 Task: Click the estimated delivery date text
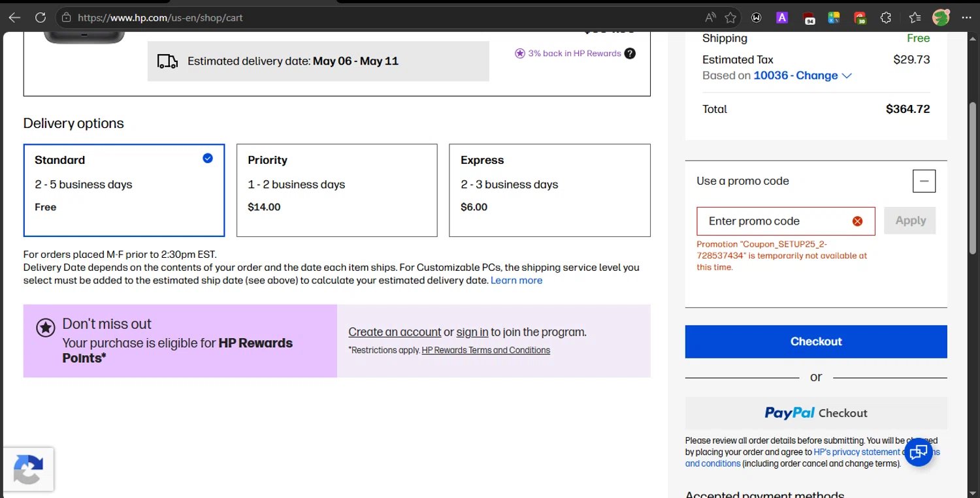(x=293, y=61)
